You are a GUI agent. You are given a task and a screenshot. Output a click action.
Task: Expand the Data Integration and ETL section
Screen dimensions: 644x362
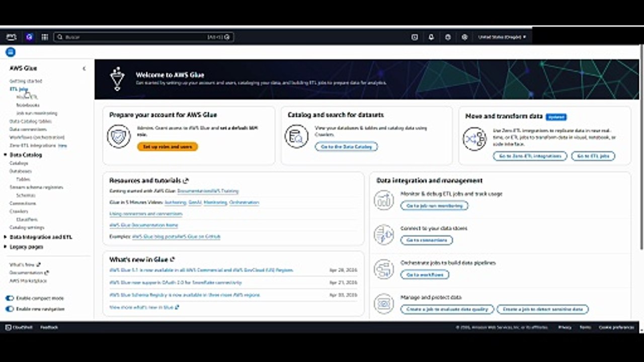tap(6, 237)
